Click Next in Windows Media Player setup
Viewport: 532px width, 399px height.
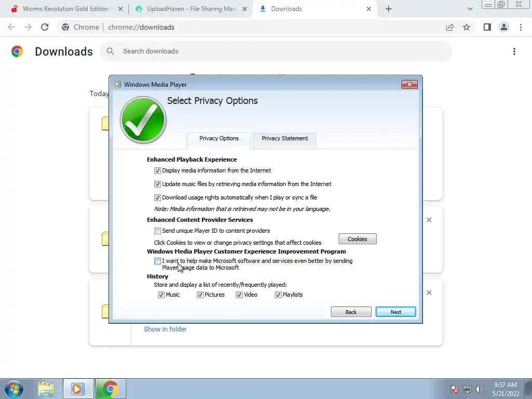(x=395, y=312)
